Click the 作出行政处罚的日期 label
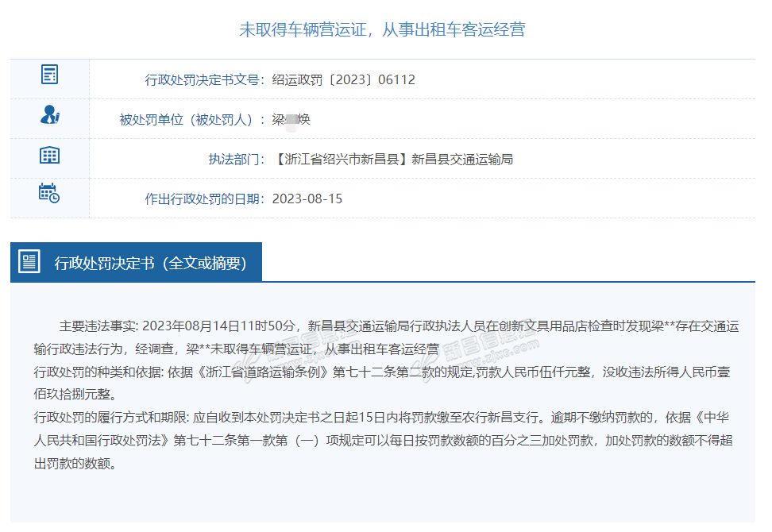Viewport: 772px width, 532px height. click(x=203, y=199)
